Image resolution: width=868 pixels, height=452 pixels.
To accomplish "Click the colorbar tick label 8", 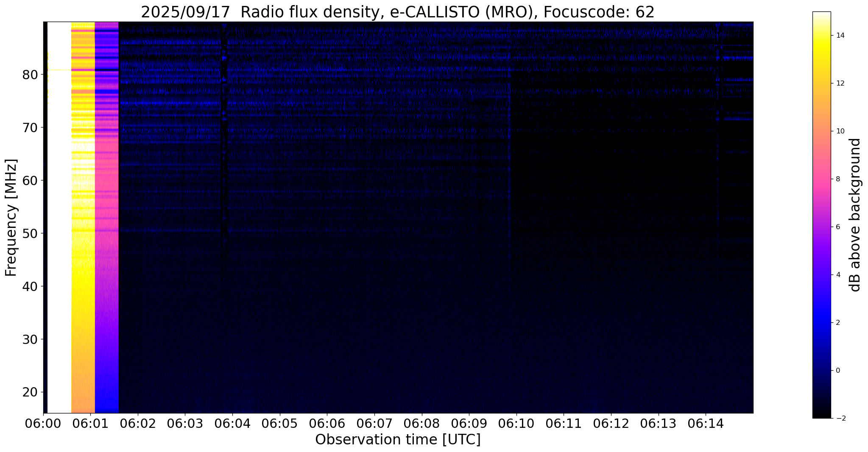I will 837,179.
